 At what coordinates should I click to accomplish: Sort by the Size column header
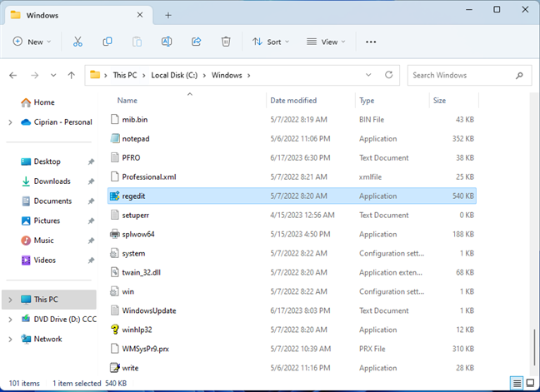pos(439,101)
